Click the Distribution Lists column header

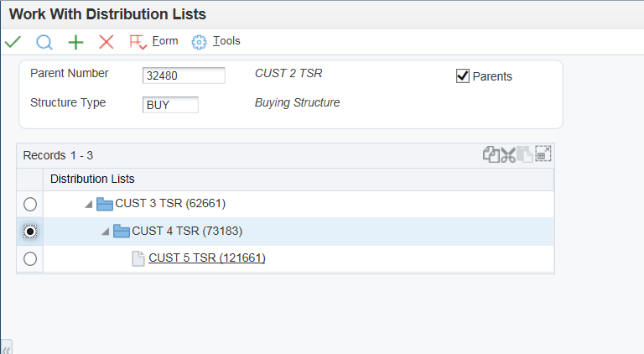tap(92, 179)
